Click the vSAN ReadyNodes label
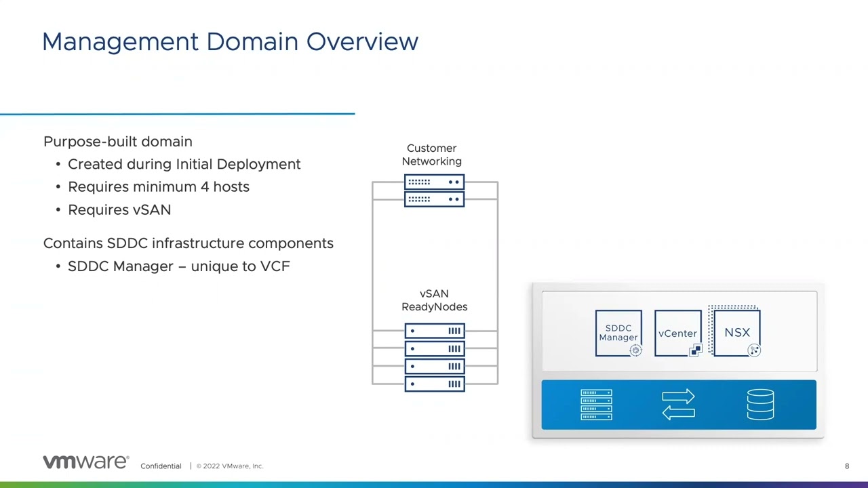The height and width of the screenshot is (488, 868). click(434, 300)
